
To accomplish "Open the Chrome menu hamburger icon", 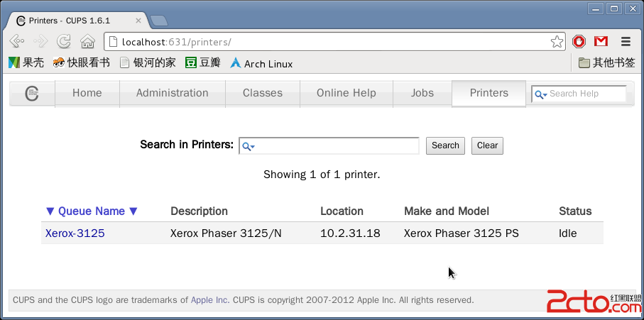I will (x=626, y=41).
